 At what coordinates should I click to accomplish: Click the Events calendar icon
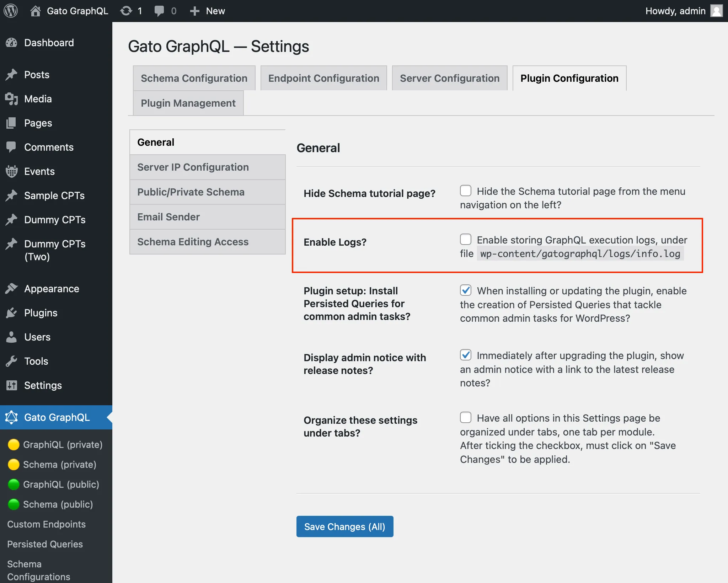[11, 171]
